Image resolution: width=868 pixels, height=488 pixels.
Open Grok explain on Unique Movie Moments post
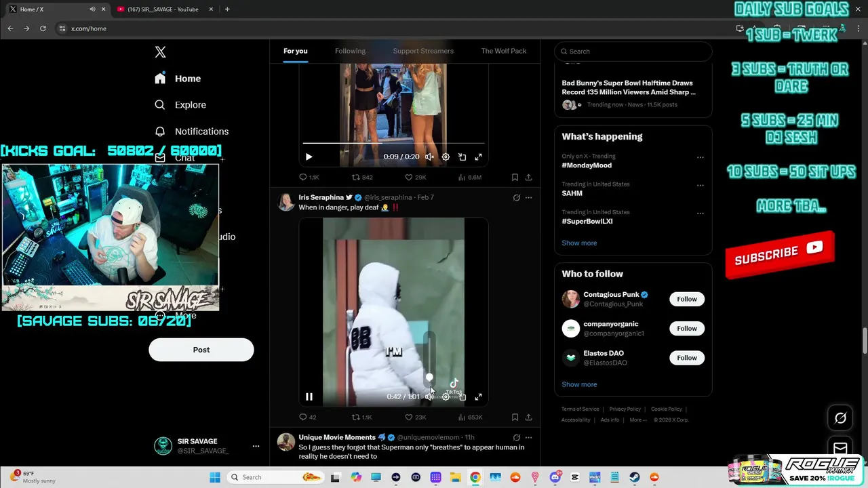coord(516,437)
